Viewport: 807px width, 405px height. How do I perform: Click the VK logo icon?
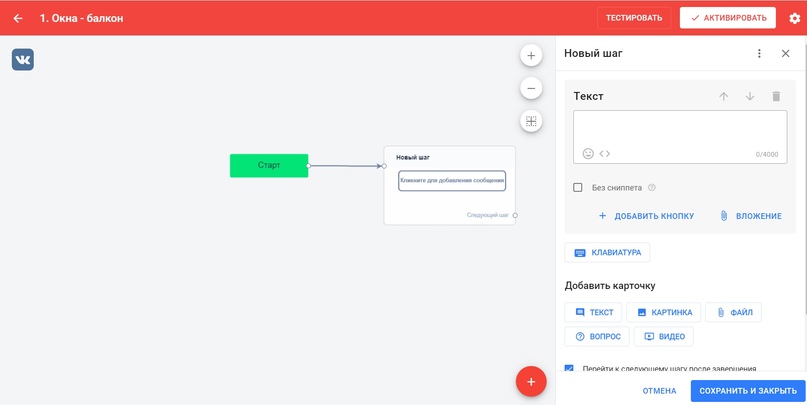pyautogui.click(x=23, y=60)
